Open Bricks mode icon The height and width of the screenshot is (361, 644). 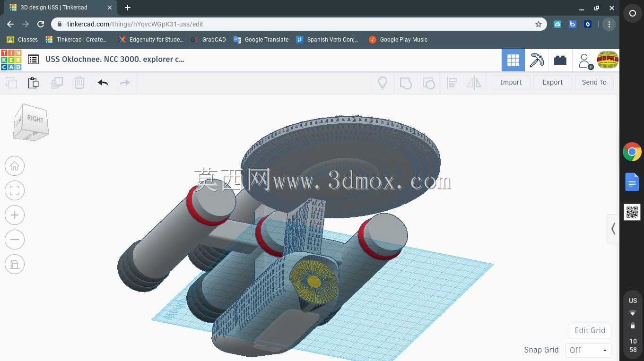pos(560,60)
